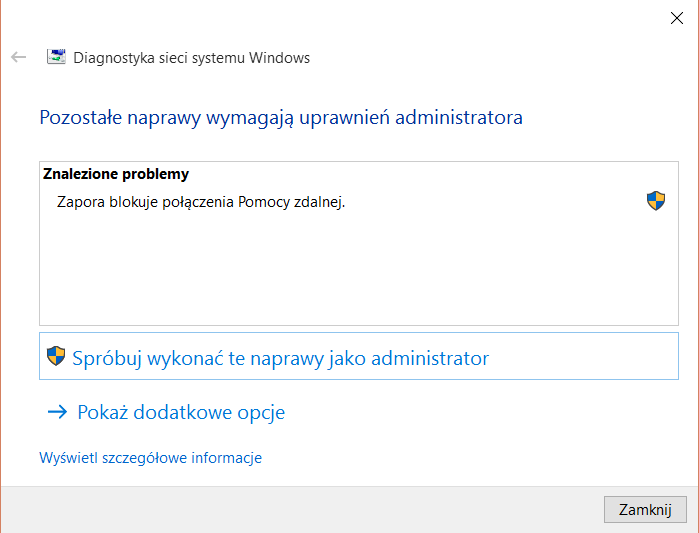Click the blank area right of Pokaż dodatkowe opcje
This screenshot has height=533, width=699.
(x=480, y=412)
